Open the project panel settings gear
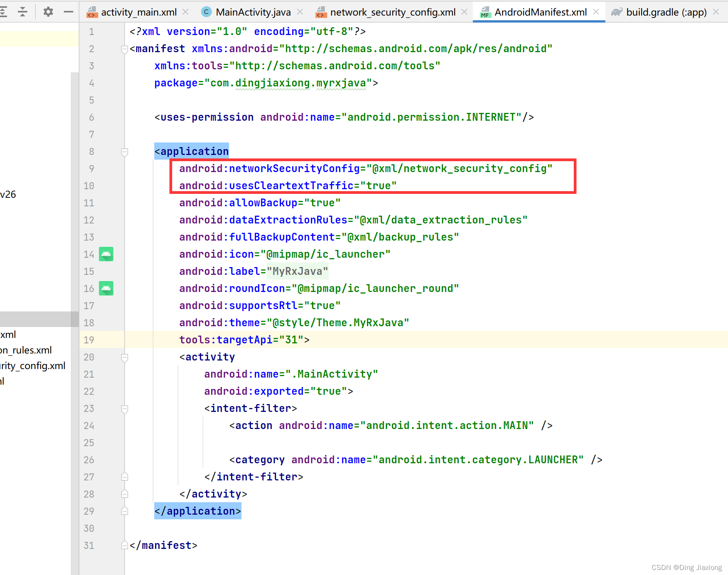The width and height of the screenshot is (728, 575). click(48, 12)
